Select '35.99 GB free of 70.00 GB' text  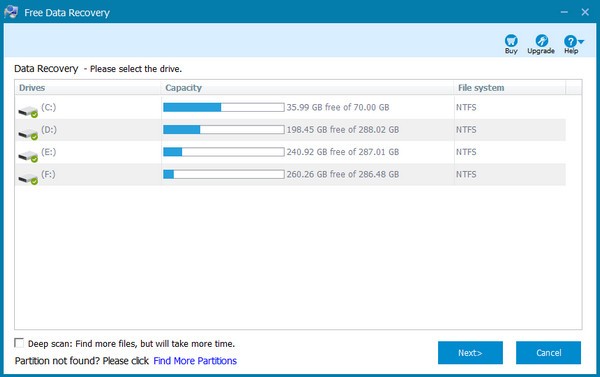(x=338, y=107)
